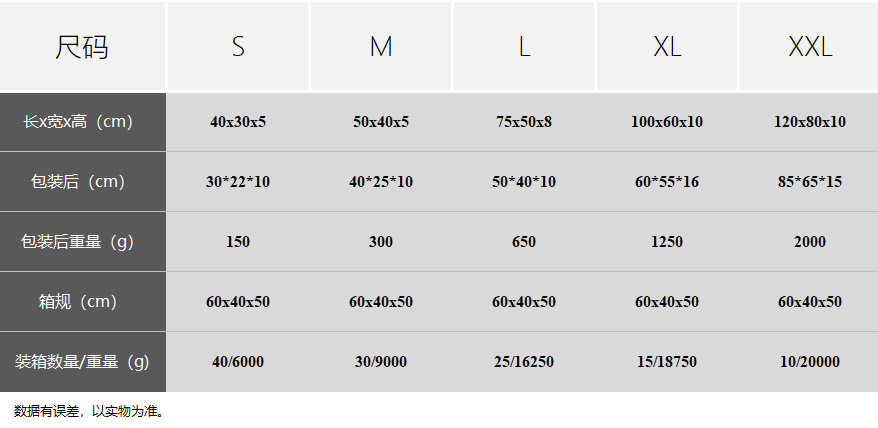Click the 2000 weight cell
878x428 pixels.
(810, 242)
